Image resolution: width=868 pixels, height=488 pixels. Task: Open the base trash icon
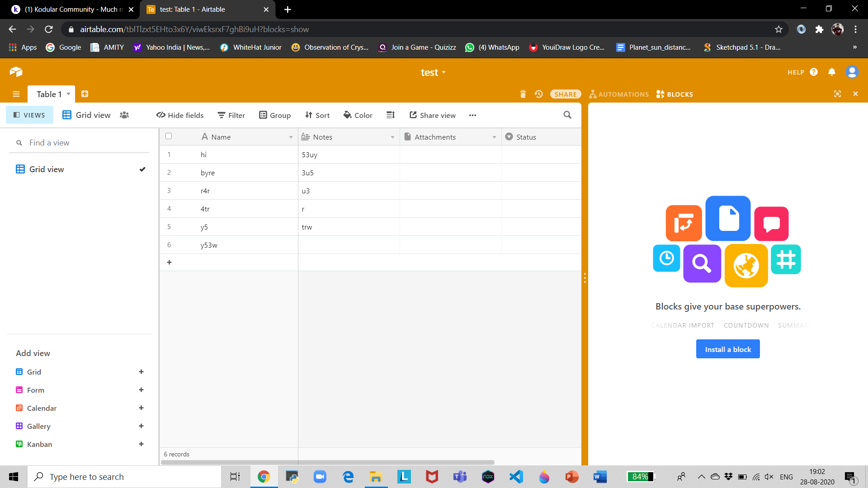click(x=523, y=94)
